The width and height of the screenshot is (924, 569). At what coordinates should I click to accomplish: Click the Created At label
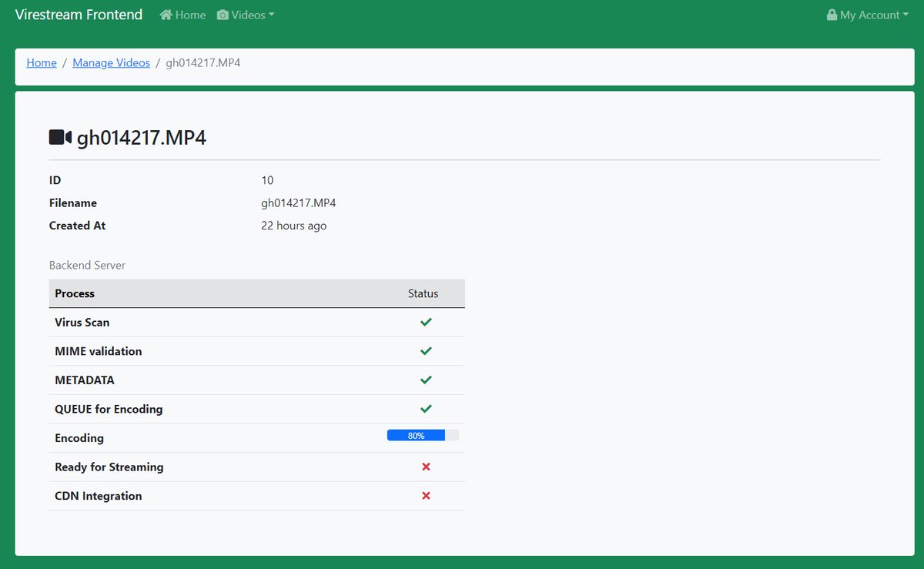coord(77,226)
